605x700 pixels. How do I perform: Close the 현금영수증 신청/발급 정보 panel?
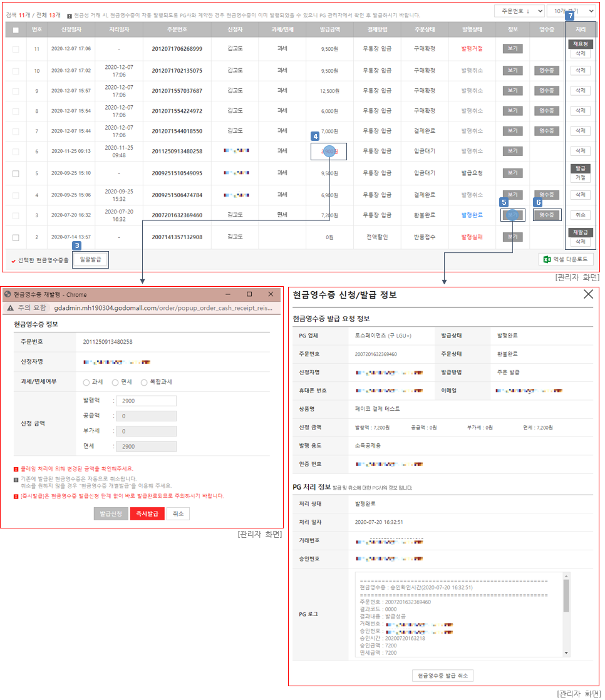588,294
